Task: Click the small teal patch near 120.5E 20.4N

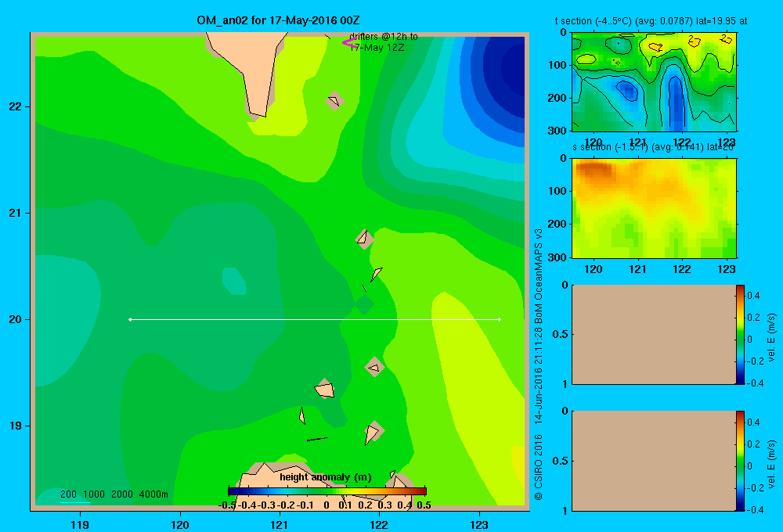Action: coord(234,281)
